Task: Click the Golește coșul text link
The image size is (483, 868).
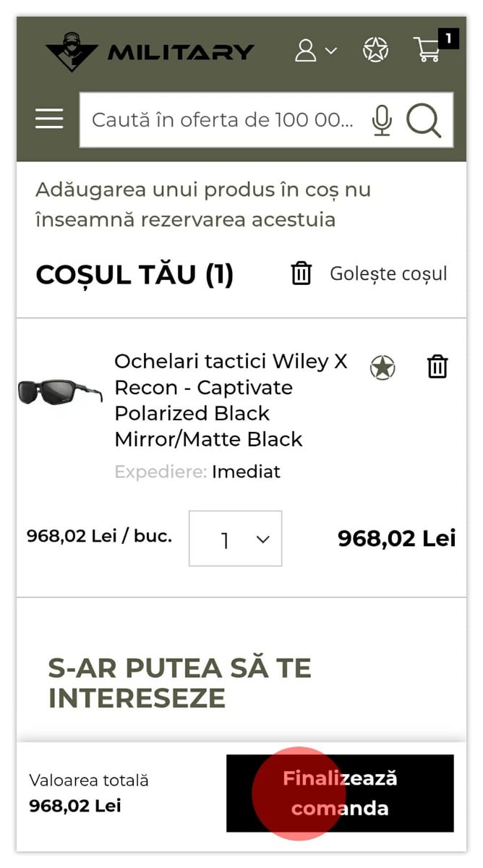Action: click(388, 273)
